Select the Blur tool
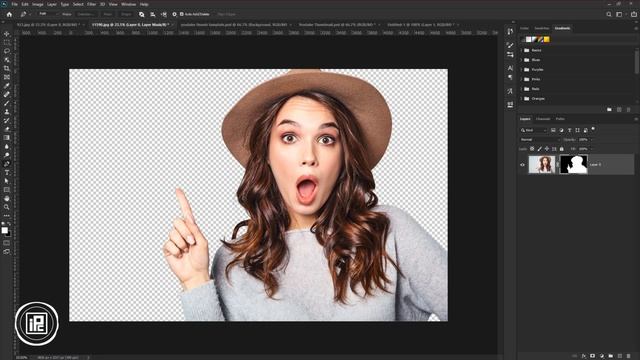The image size is (640, 360). pos(7,146)
